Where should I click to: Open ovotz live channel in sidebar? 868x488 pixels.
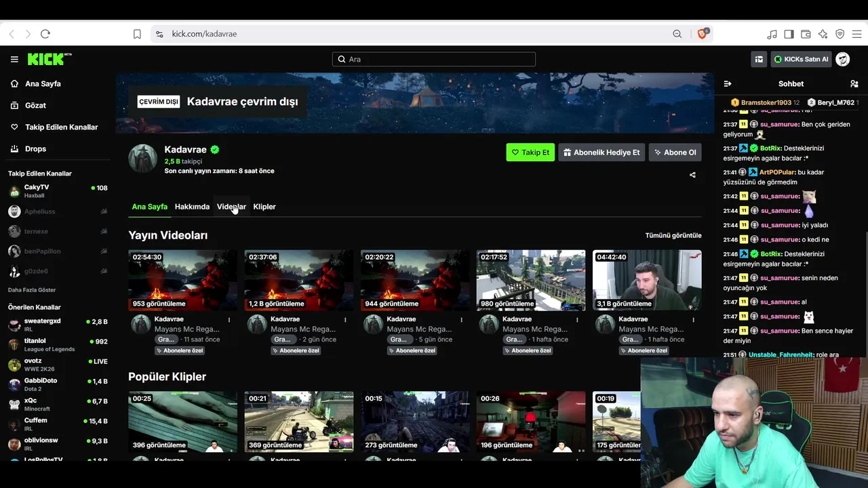click(58, 365)
